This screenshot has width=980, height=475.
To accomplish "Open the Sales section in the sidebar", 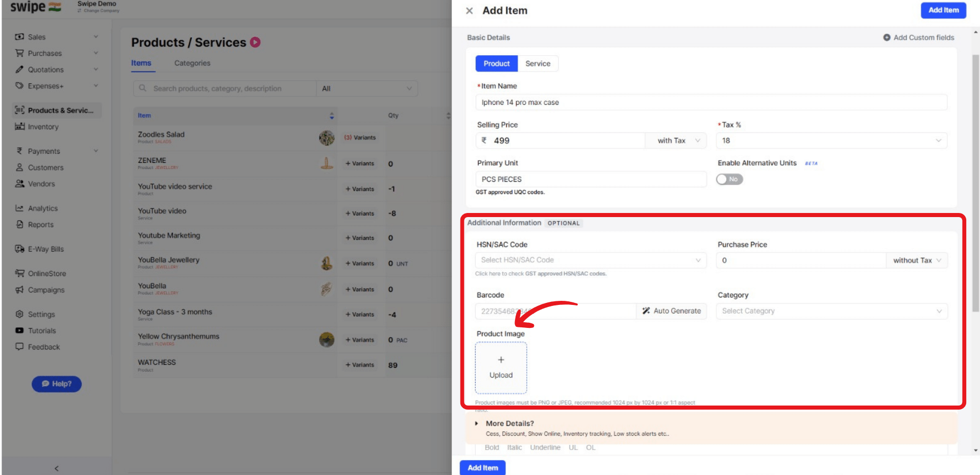I will [x=37, y=36].
